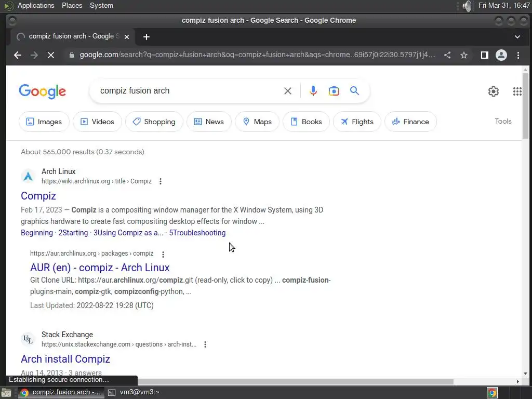Share this page using the share icon

[x=447, y=55]
